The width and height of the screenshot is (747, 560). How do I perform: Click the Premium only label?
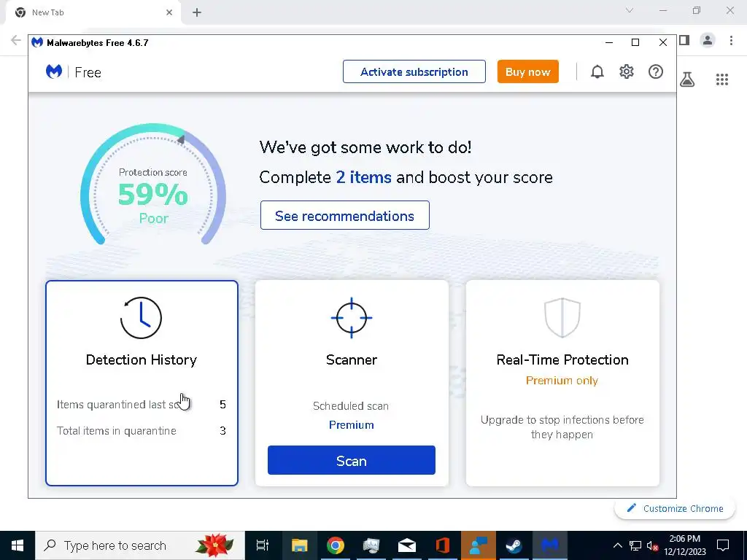point(562,381)
